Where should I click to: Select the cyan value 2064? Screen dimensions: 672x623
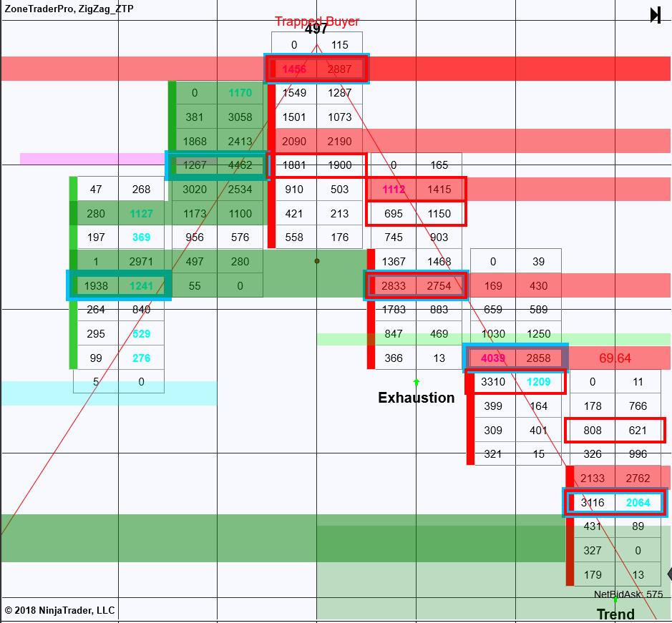638,503
